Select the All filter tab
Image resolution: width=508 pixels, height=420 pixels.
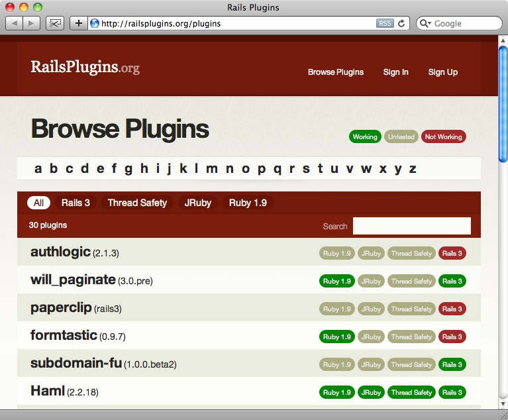[38, 203]
